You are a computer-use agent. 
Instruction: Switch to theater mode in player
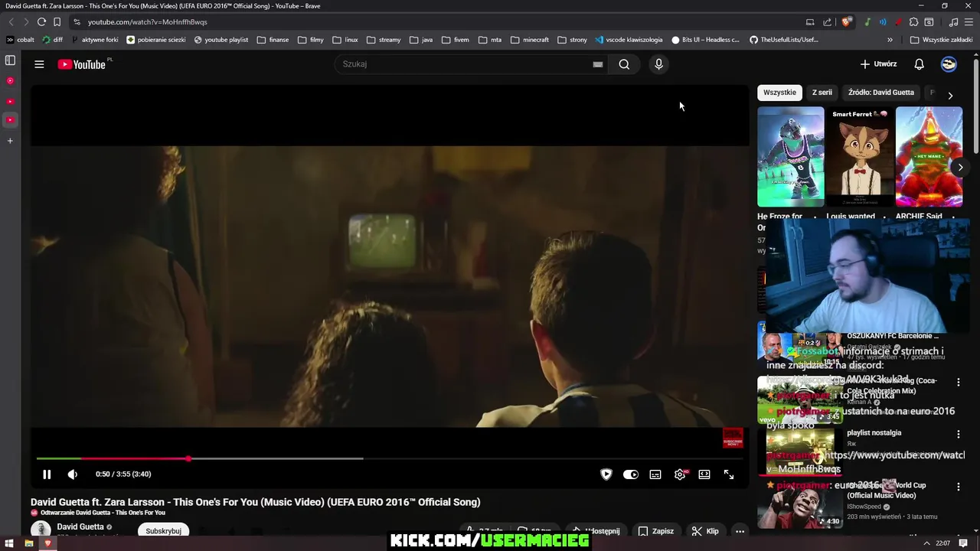click(704, 474)
